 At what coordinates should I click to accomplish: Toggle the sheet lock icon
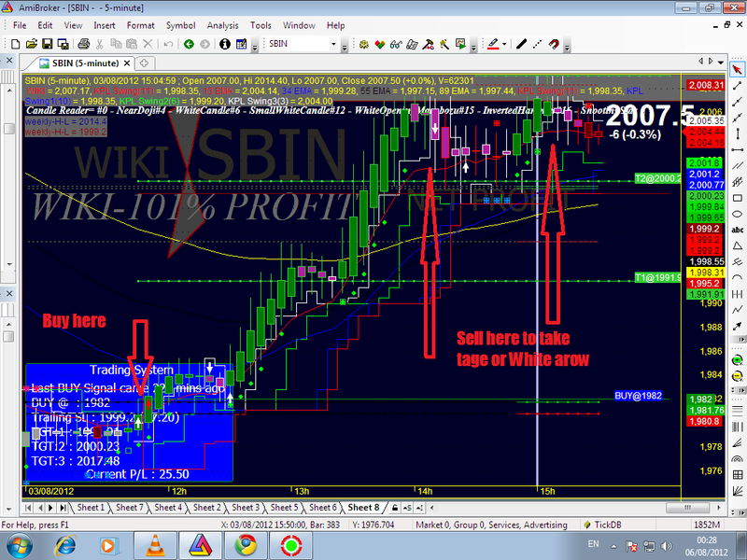(x=395, y=508)
